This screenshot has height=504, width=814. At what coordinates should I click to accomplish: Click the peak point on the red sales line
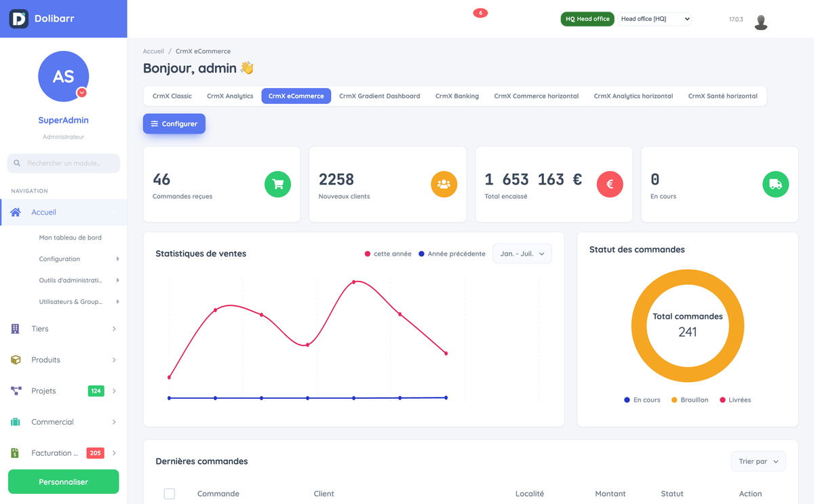click(353, 282)
